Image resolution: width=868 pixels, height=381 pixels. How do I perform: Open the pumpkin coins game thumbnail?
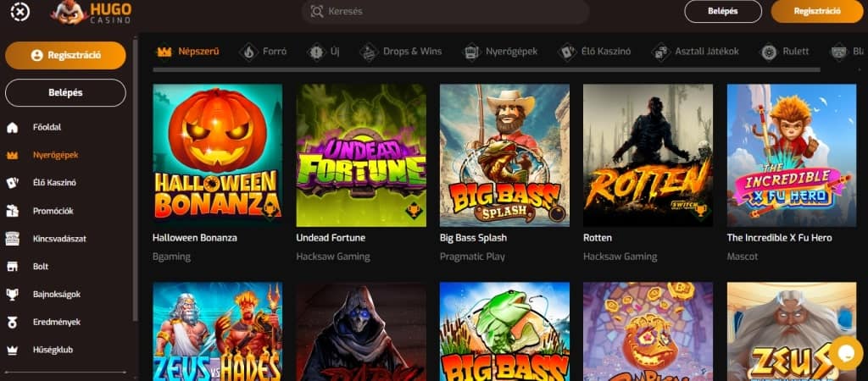(x=648, y=332)
